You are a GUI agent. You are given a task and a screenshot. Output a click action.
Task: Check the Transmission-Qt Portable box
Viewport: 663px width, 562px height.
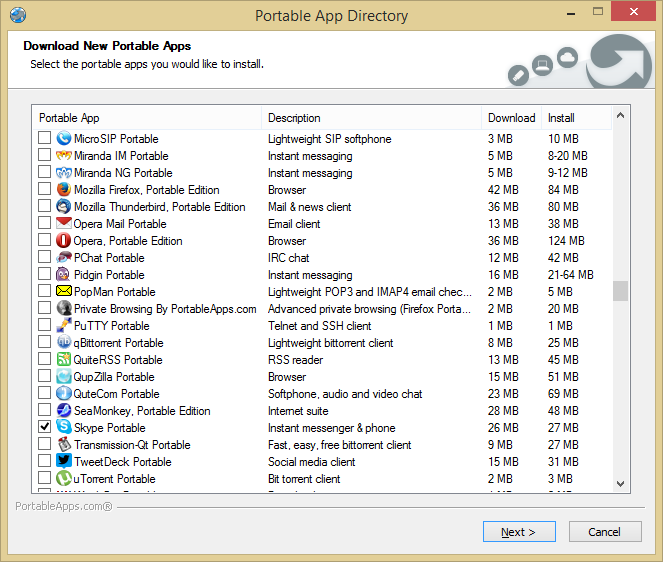coord(44,445)
